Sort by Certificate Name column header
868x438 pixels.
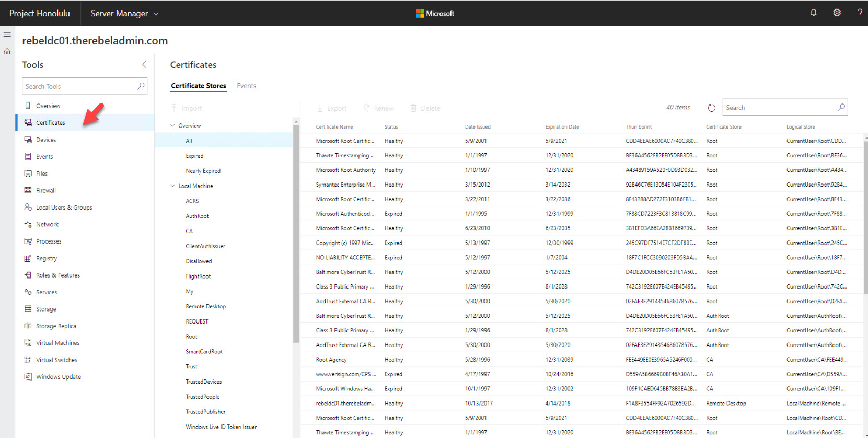334,127
